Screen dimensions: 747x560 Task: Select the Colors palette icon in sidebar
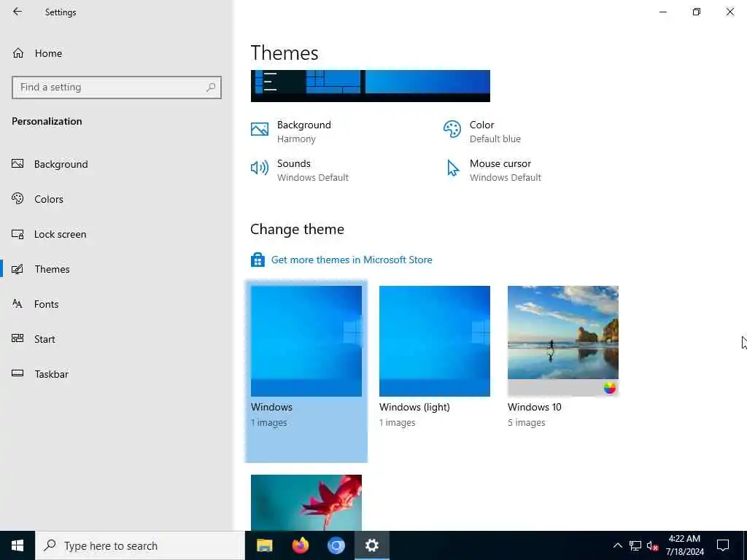tap(18, 198)
